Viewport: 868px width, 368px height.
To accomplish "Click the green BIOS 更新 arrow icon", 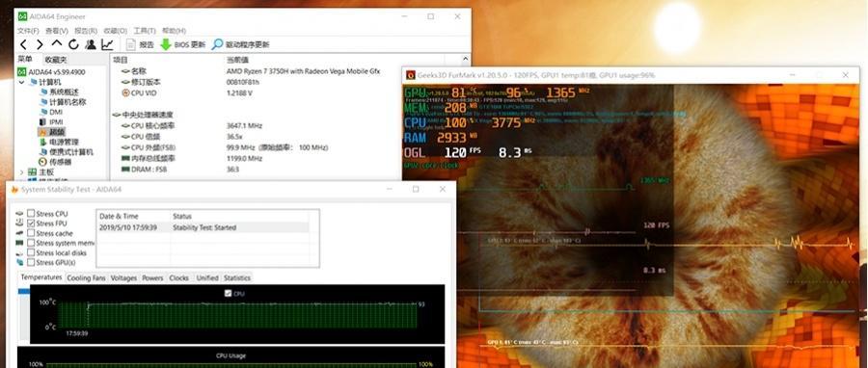I will point(166,44).
